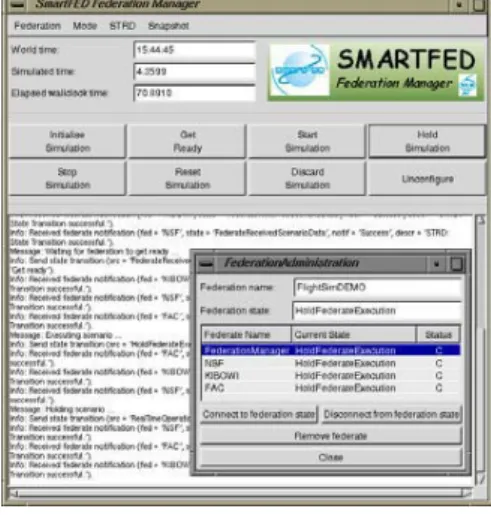This screenshot has height=515, width=491.
Task: Click the Elapsed wallclock time field
Action: coord(195,93)
